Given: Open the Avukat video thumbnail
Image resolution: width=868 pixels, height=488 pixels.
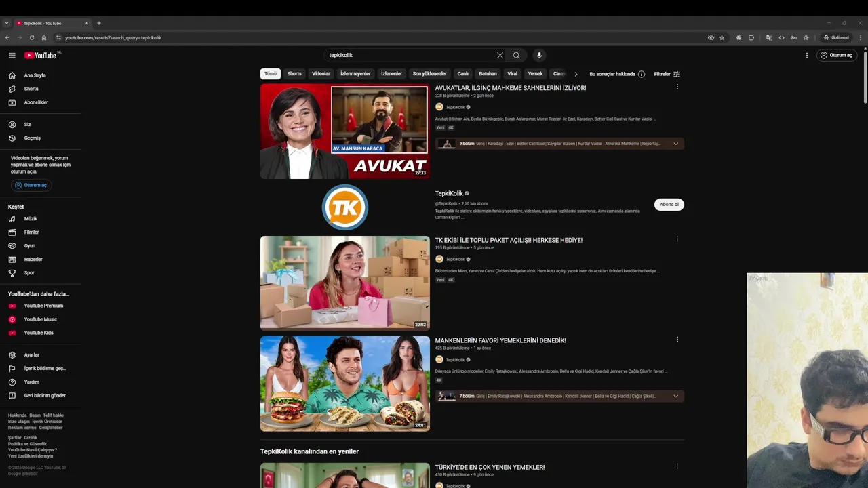Looking at the screenshot, I should tap(345, 131).
